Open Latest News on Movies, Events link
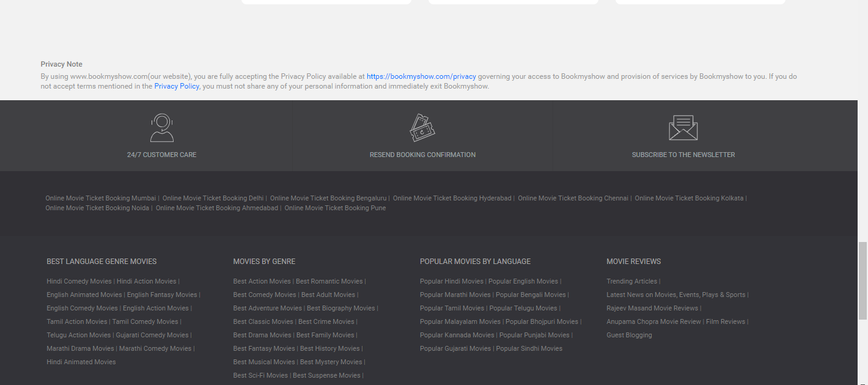The height and width of the screenshot is (385, 868). pyautogui.click(x=676, y=295)
